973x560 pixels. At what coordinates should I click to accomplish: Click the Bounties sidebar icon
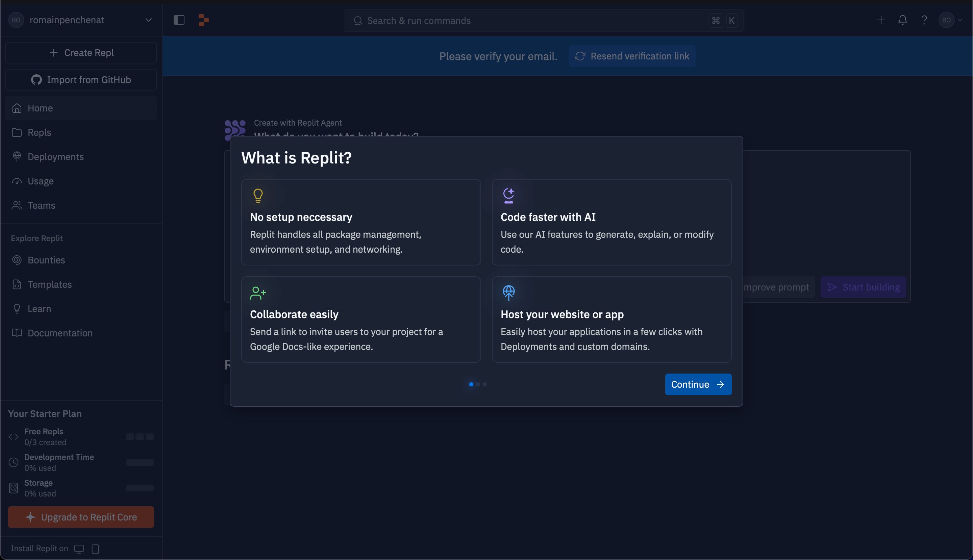[x=16, y=260]
